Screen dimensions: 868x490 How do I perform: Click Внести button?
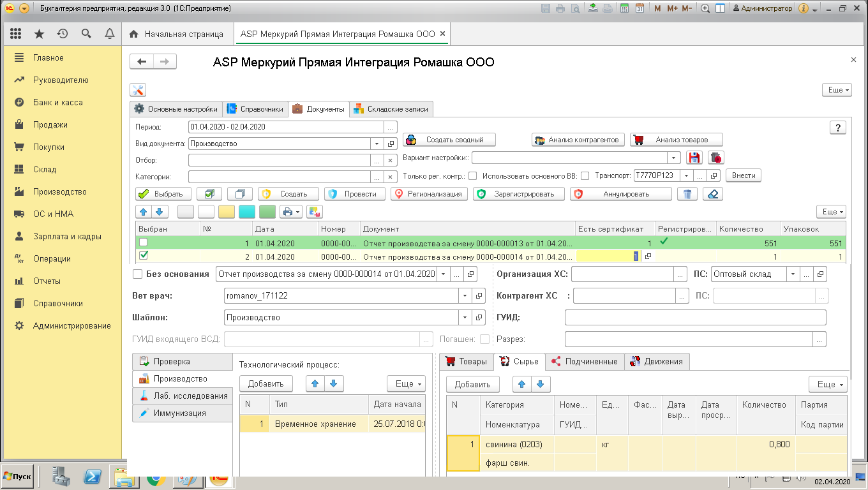point(744,175)
